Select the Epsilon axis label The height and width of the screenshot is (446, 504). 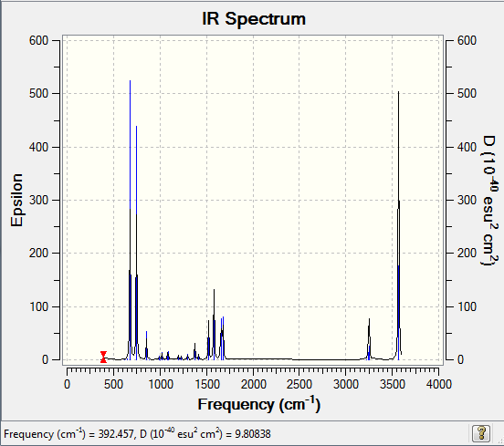pos(16,200)
